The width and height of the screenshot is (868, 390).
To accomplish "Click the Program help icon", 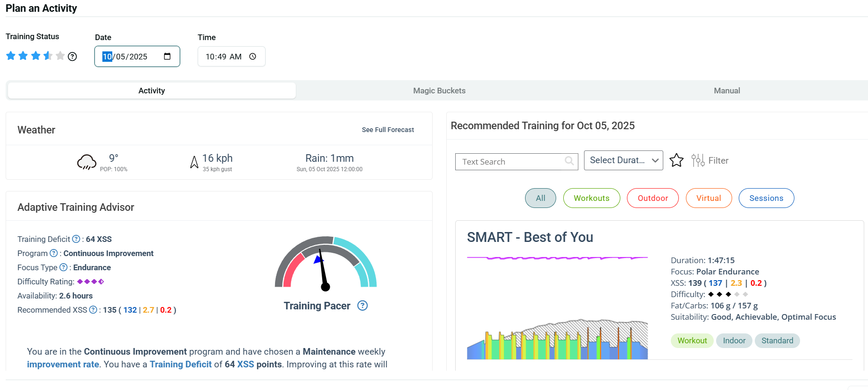I will [x=54, y=253].
